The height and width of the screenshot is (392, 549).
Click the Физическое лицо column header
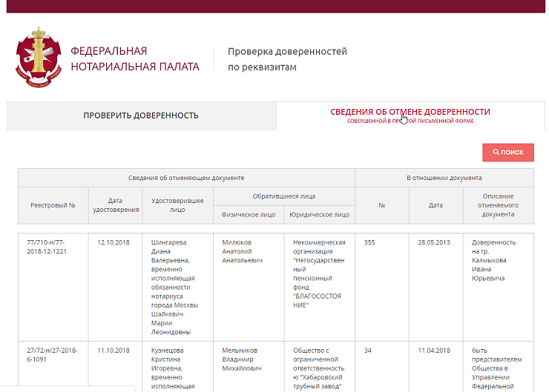[249, 215]
